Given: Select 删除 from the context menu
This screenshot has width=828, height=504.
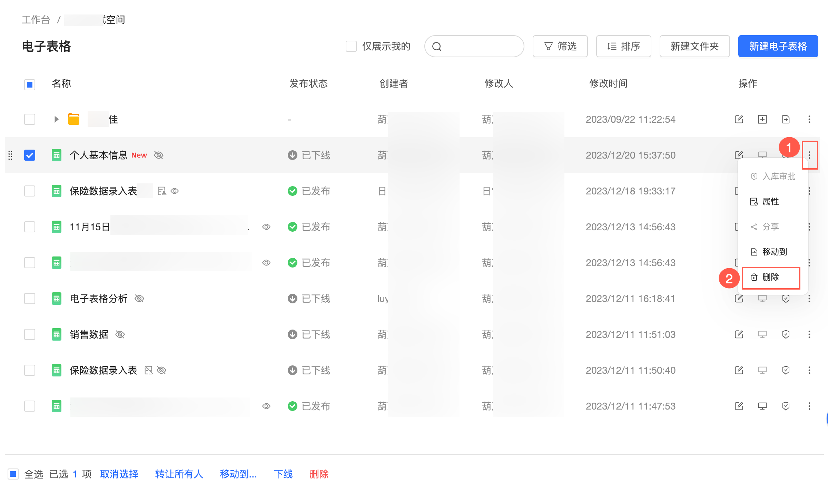Looking at the screenshot, I should click(x=770, y=277).
